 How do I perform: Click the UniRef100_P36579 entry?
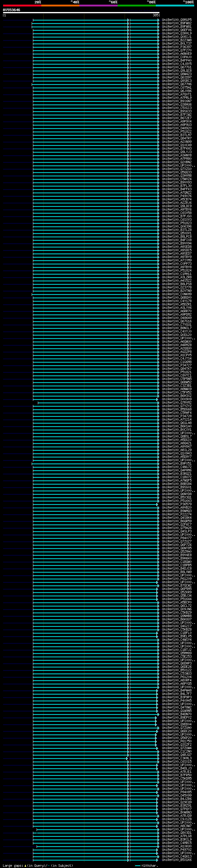point(177,504)
